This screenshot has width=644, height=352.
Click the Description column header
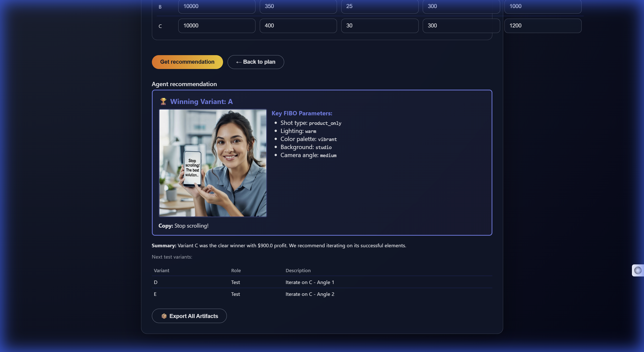(x=298, y=270)
